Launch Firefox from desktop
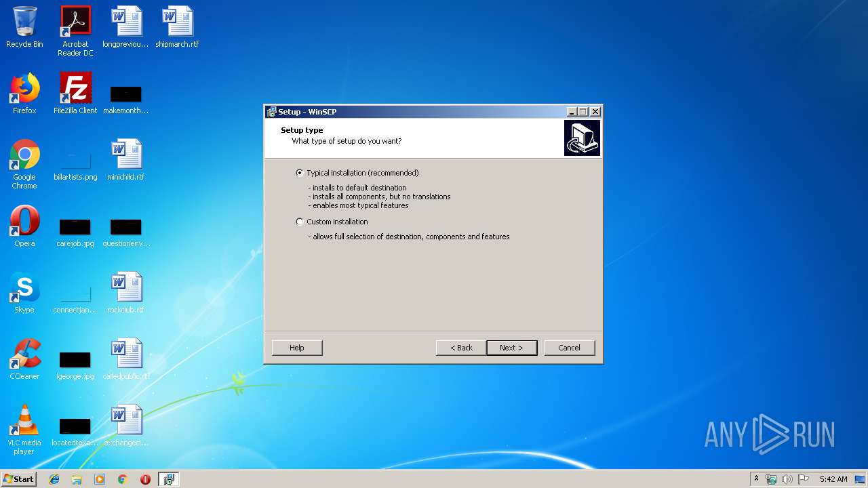The image size is (868, 488). click(x=24, y=94)
